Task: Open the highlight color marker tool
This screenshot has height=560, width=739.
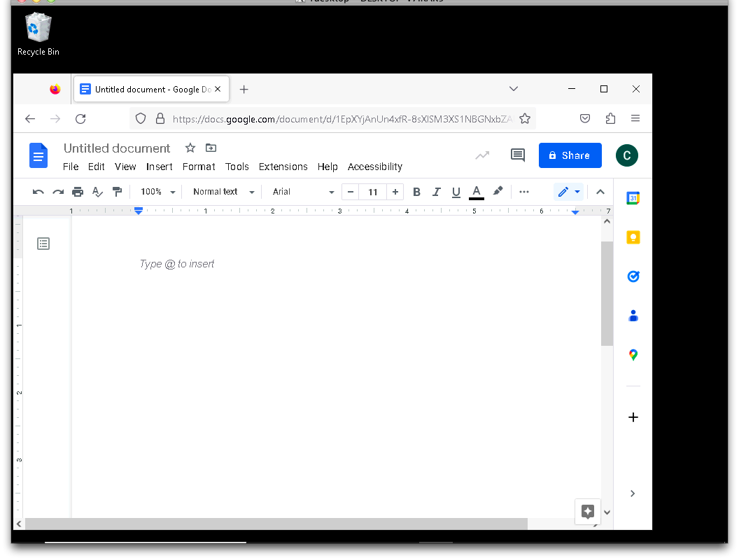Action: tap(498, 191)
